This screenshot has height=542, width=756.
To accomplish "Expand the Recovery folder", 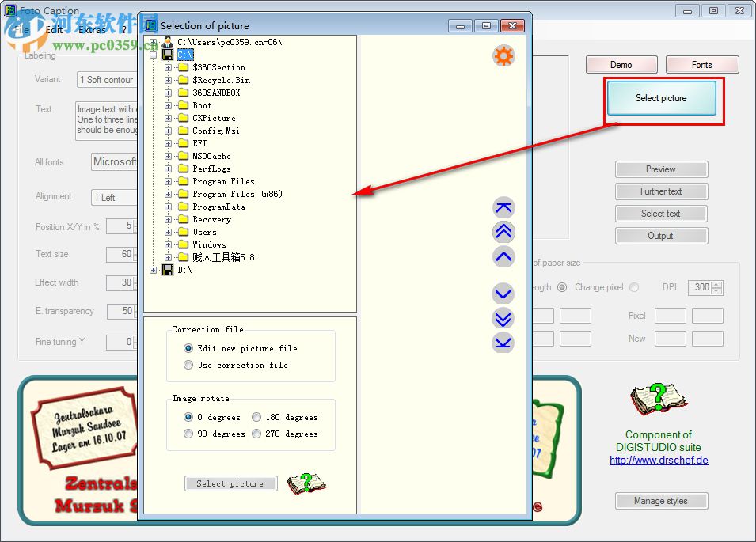I will click(x=169, y=220).
